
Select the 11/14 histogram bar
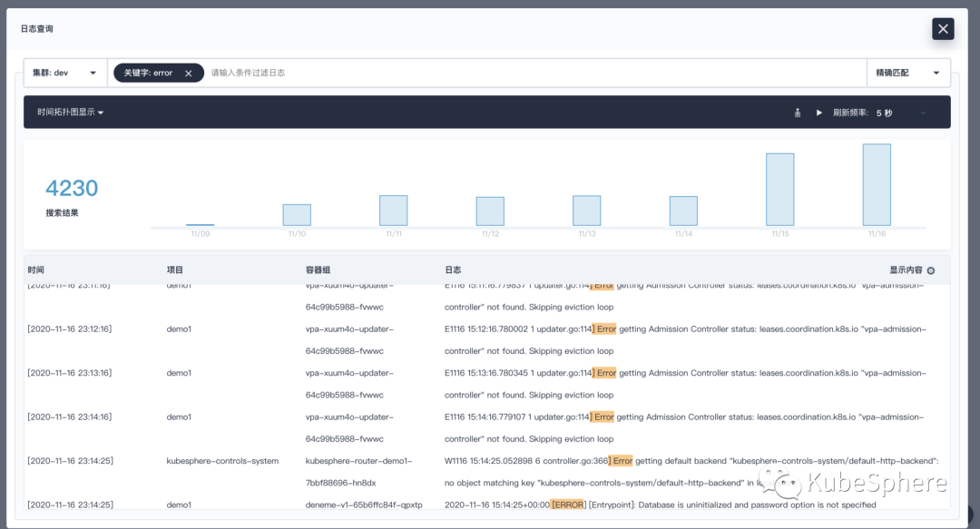click(x=683, y=211)
